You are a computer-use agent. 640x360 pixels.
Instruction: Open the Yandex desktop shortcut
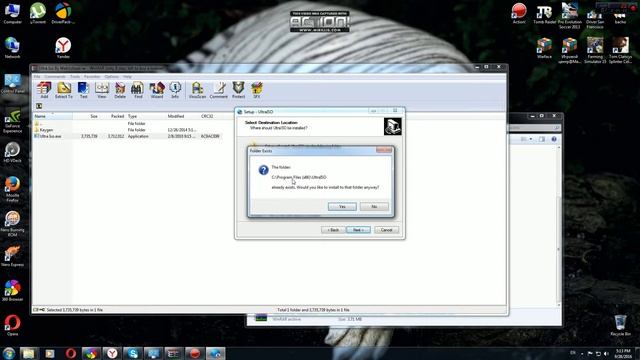[x=63, y=48]
